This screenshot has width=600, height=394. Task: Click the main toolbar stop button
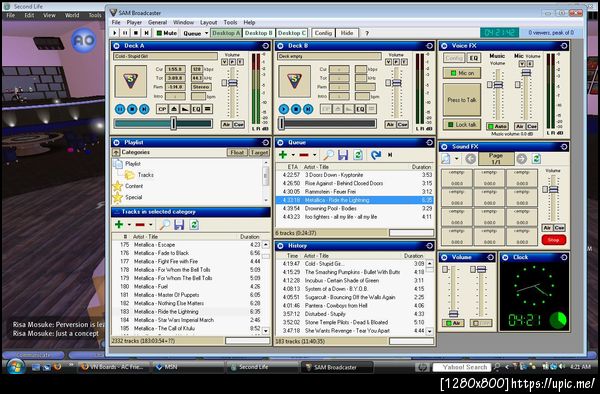coord(136,33)
